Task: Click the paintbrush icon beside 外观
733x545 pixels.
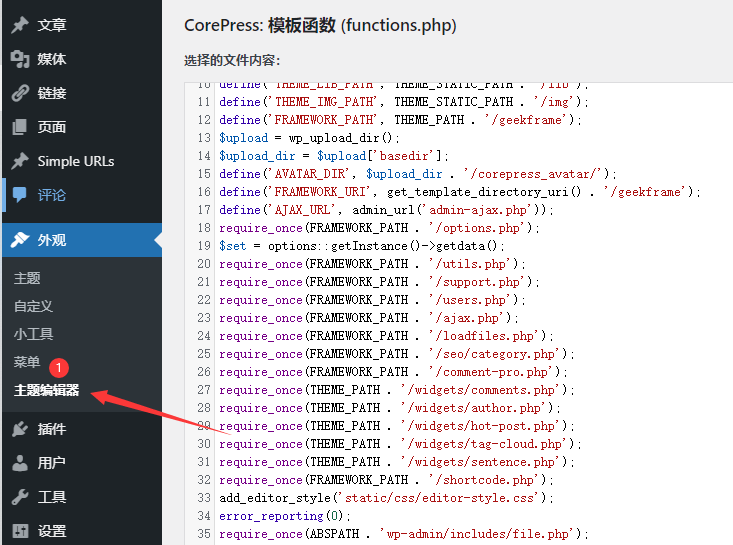Action: click(x=20, y=240)
